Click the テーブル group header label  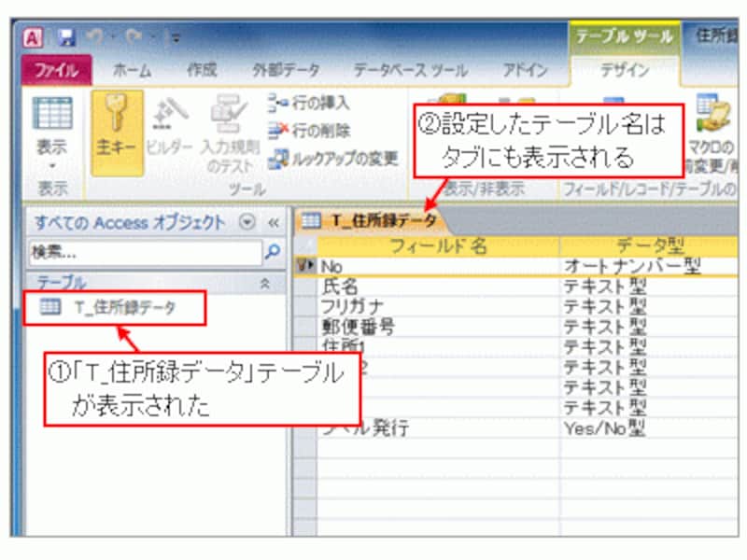coord(62,283)
